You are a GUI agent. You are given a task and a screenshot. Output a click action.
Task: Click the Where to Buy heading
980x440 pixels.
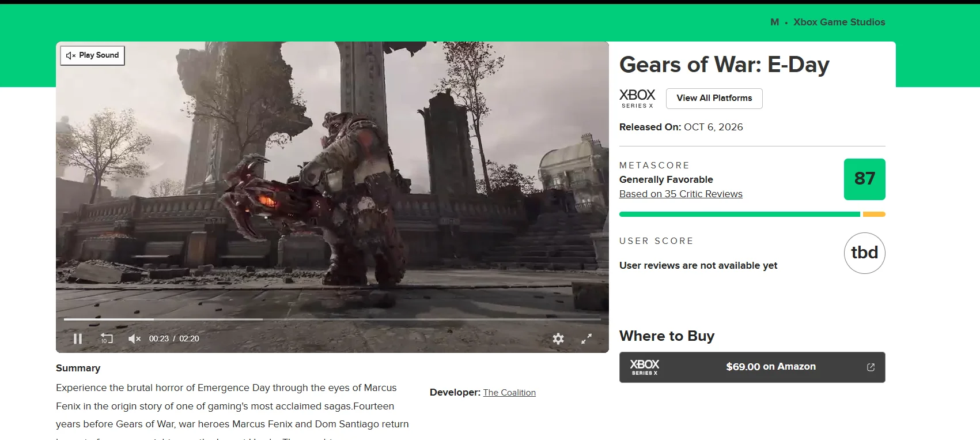667,336
